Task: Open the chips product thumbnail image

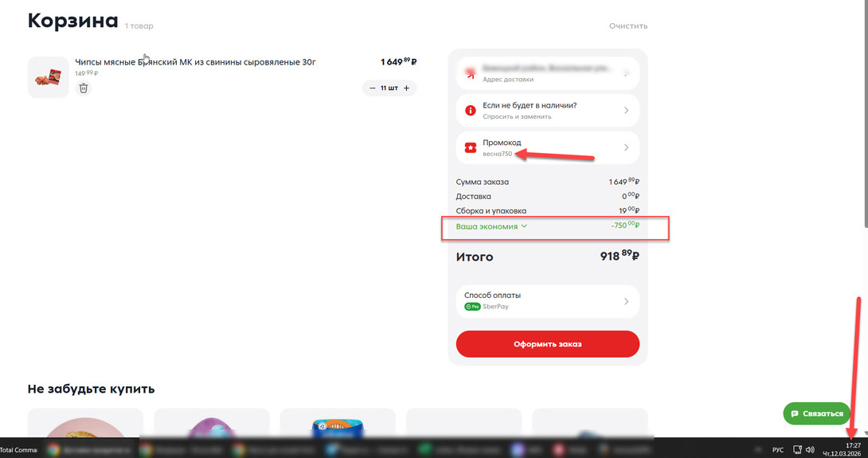Action: [49, 77]
